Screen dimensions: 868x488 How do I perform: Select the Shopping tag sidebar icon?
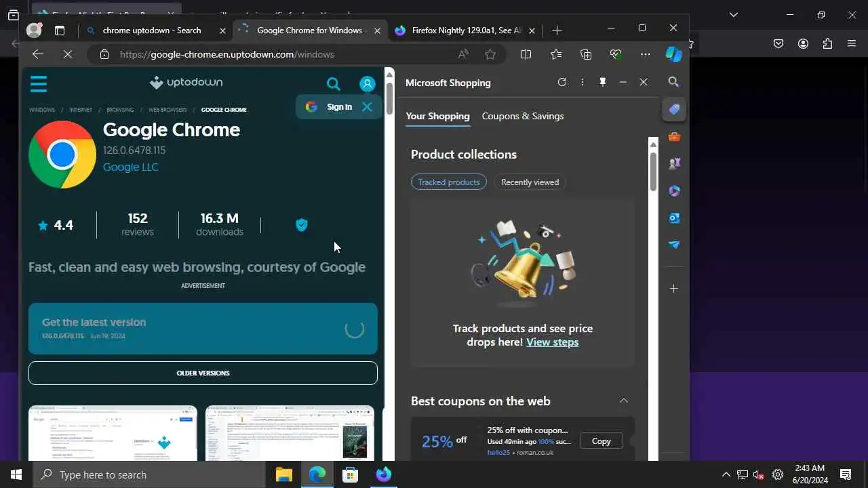tap(674, 109)
